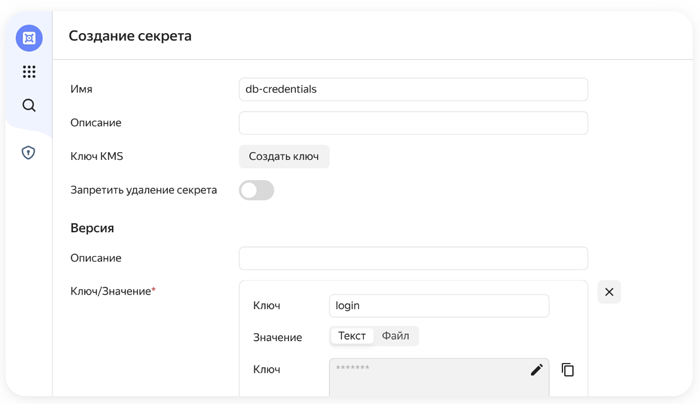Screen dimensions: 700x404
Task: Click the 'Имя' field with db-credentials
Action: pos(413,89)
